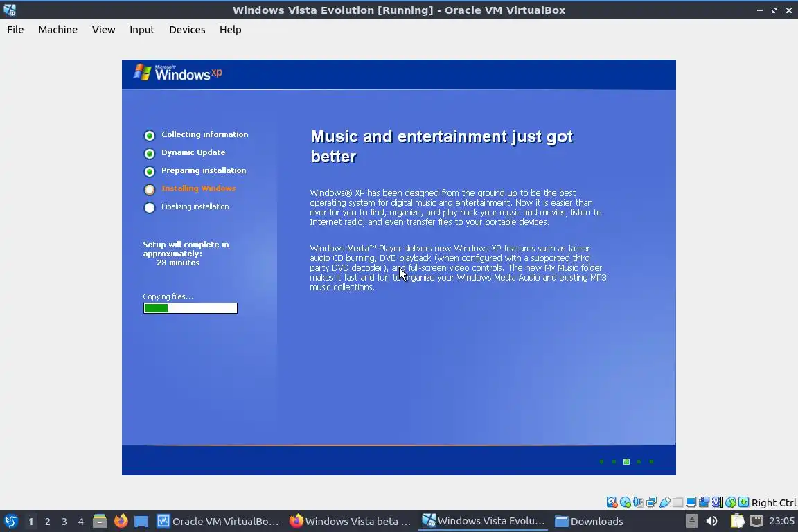
Task: Click the highlighted slide indicator square
Action: [x=626, y=462]
